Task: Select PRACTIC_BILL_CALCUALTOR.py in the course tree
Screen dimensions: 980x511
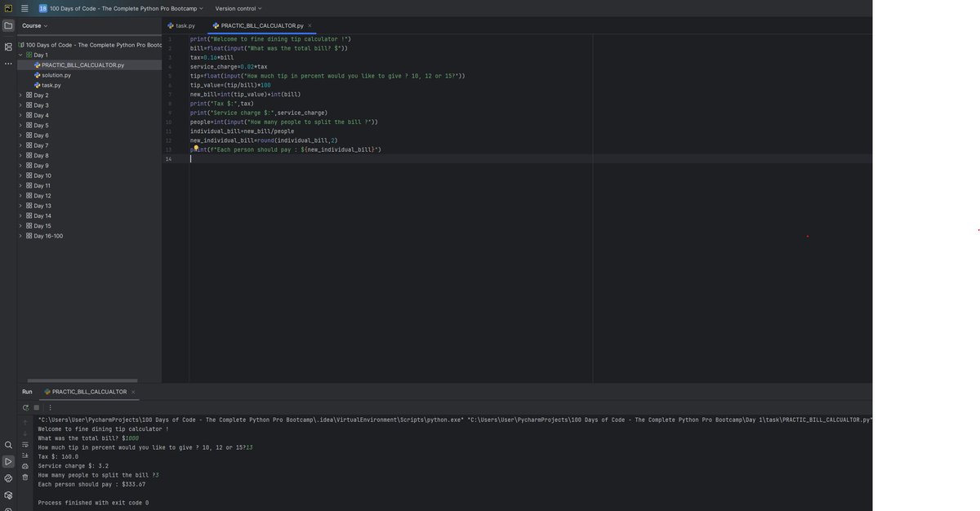Action: pos(89,65)
